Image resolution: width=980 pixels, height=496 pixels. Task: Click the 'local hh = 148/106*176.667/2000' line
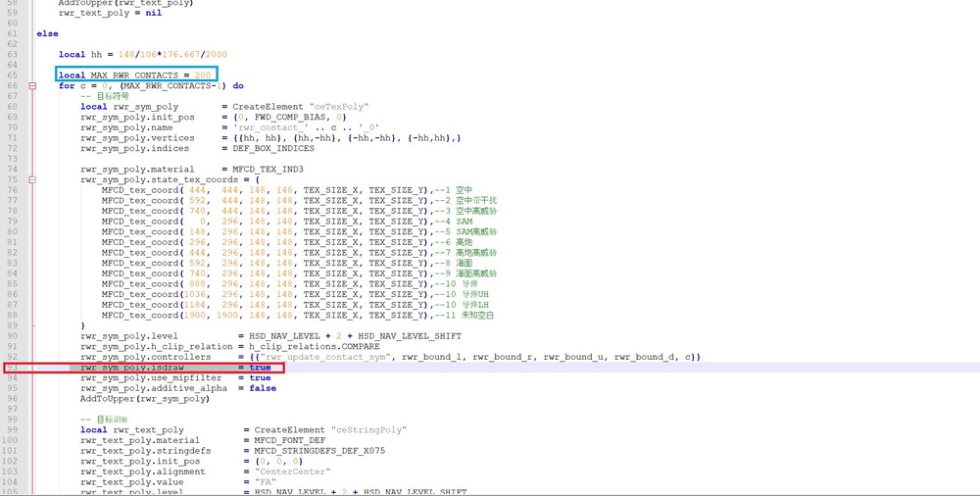click(143, 55)
